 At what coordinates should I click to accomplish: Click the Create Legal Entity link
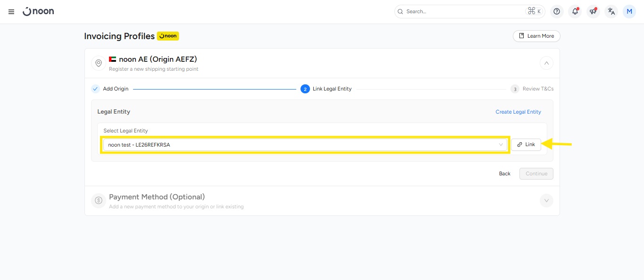(518, 112)
